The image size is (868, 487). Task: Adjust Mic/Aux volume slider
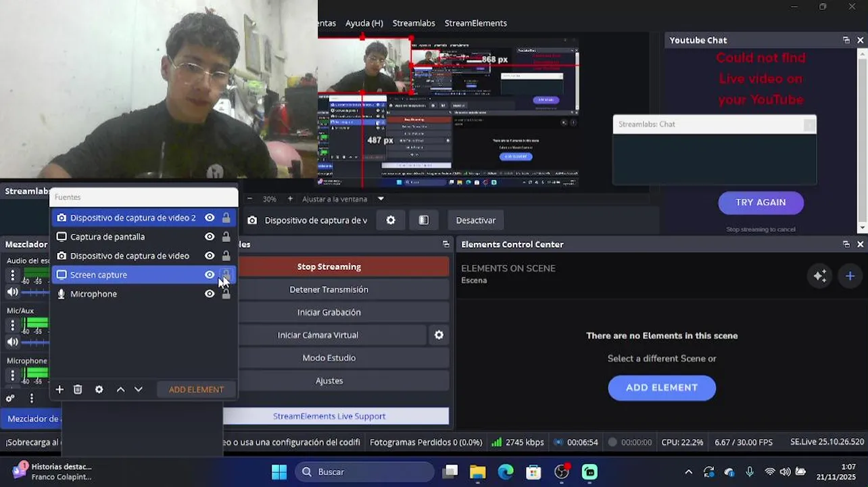(35, 342)
